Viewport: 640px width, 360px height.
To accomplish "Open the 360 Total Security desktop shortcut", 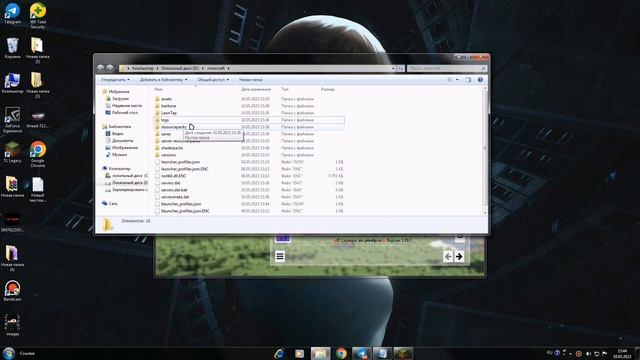I will 38,16.
